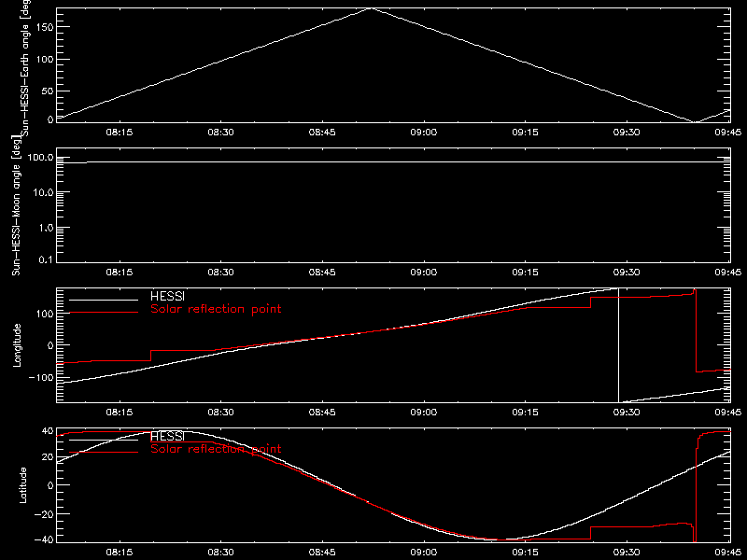The height and width of the screenshot is (560, 747).
Task: Click 08:15 time label under Longitude plot
Action: click(x=120, y=413)
